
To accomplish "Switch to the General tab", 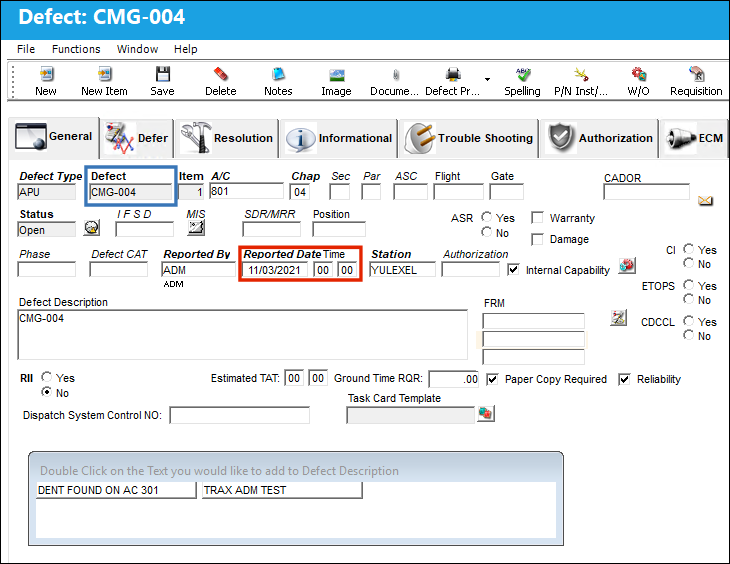I will (54, 137).
